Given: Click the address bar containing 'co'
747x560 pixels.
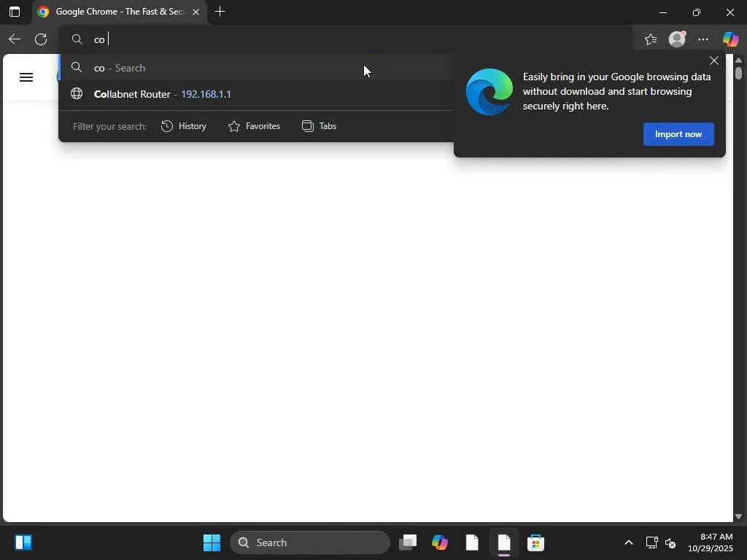Looking at the screenshot, I should point(345,39).
